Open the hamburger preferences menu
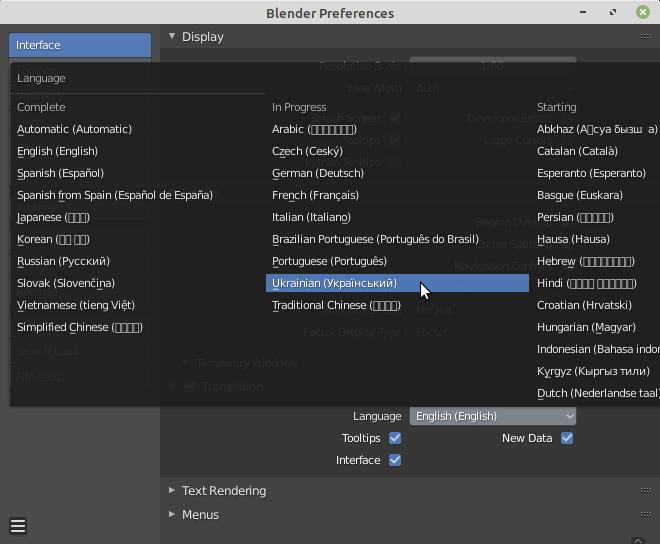 [x=18, y=526]
